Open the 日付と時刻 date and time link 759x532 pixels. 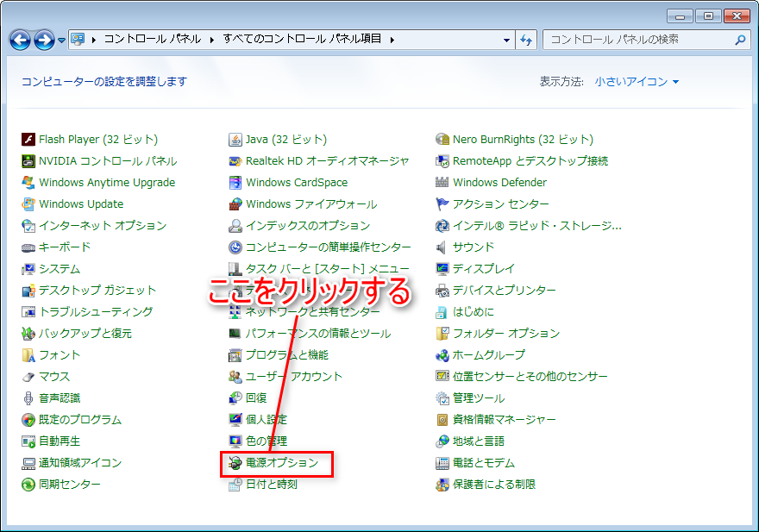coord(272,485)
